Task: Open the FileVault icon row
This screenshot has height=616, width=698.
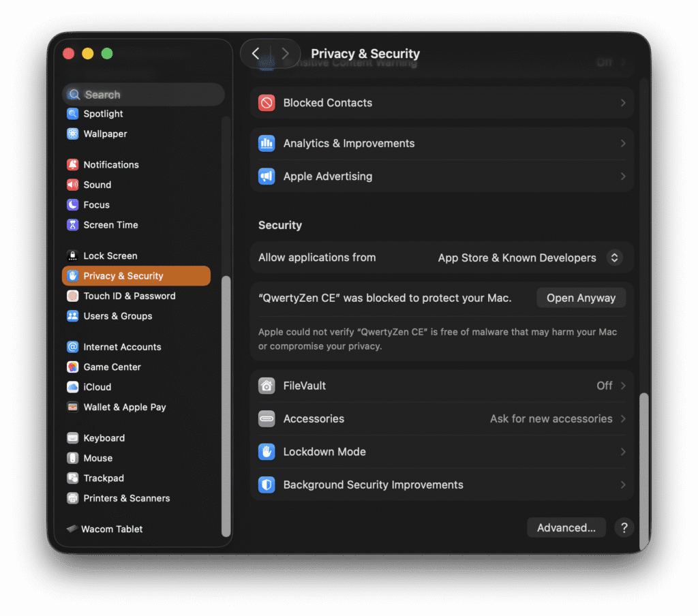Action: tap(267, 386)
